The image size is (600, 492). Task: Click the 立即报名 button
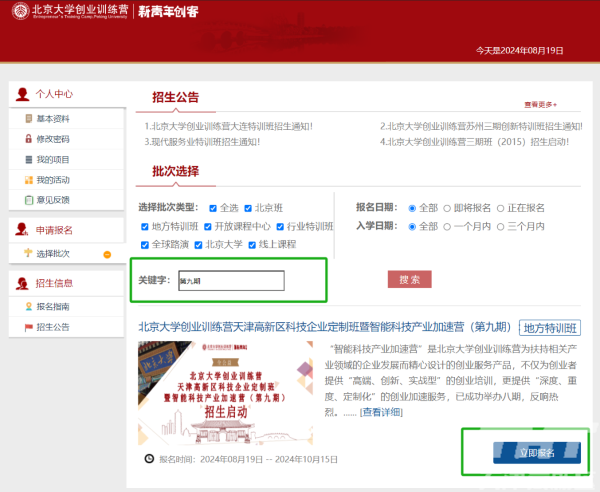point(537,453)
